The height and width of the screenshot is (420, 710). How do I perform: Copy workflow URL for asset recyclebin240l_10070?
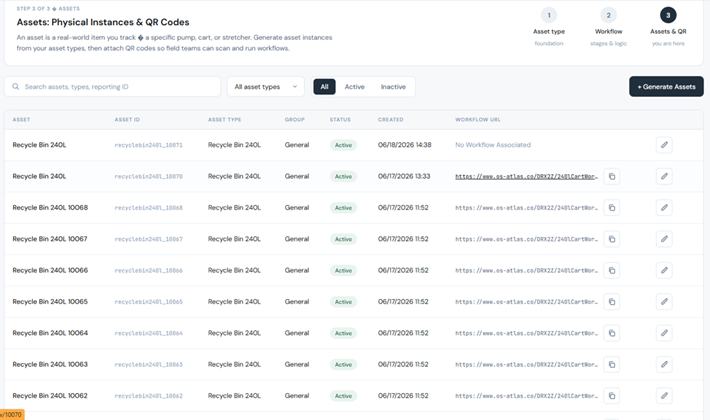click(612, 176)
